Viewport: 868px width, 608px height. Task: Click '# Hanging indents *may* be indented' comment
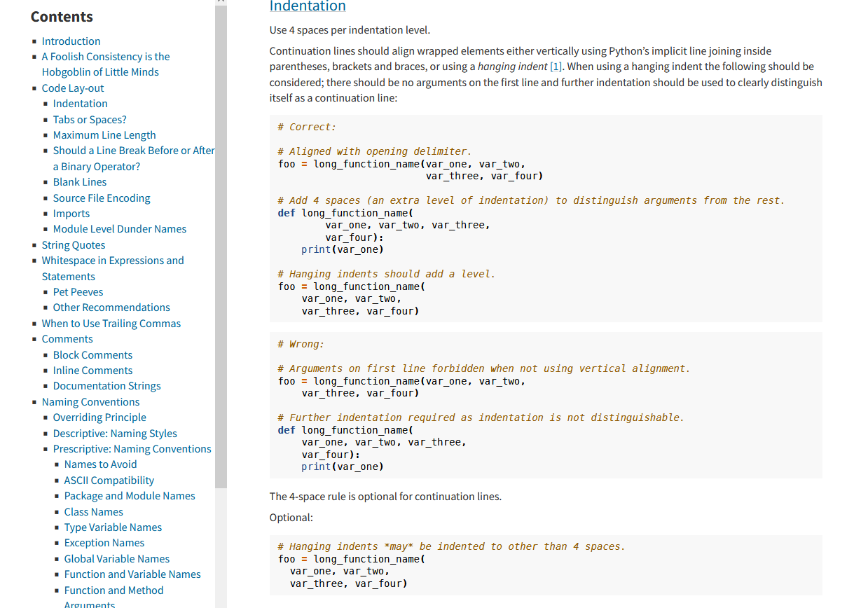(451, 546)
